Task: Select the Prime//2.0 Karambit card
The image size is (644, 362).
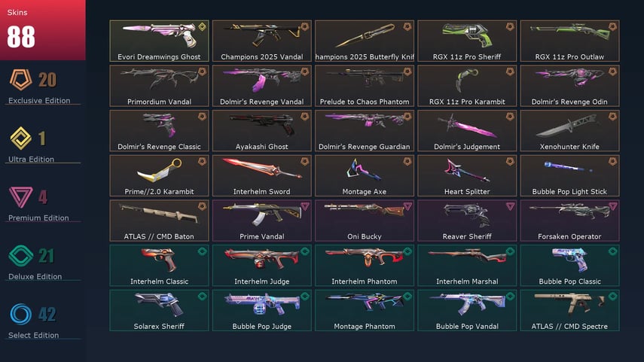Action: pos(159,175)
